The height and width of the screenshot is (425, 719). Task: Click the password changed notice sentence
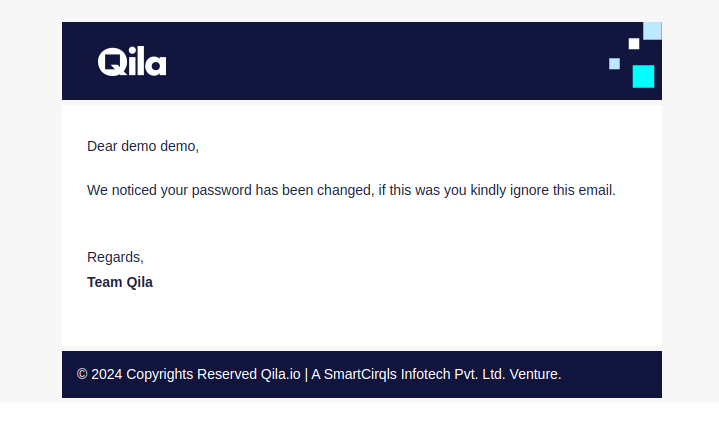(351, 190)
